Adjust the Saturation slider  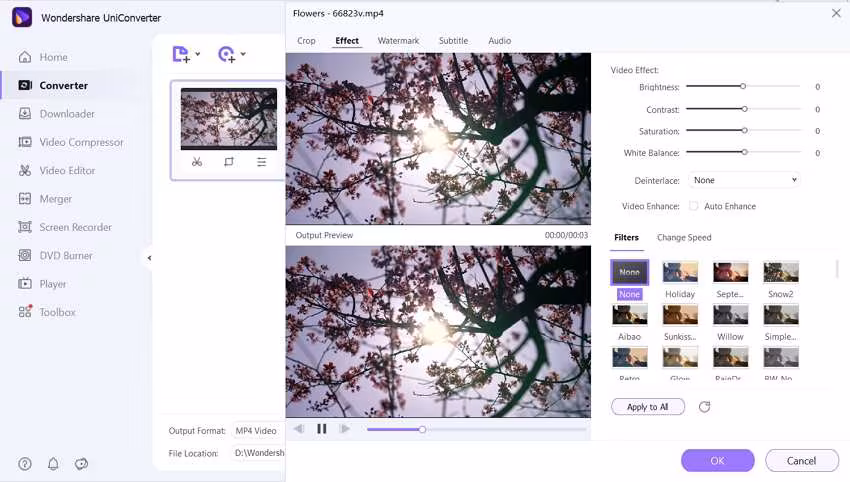tap(743, 131)
